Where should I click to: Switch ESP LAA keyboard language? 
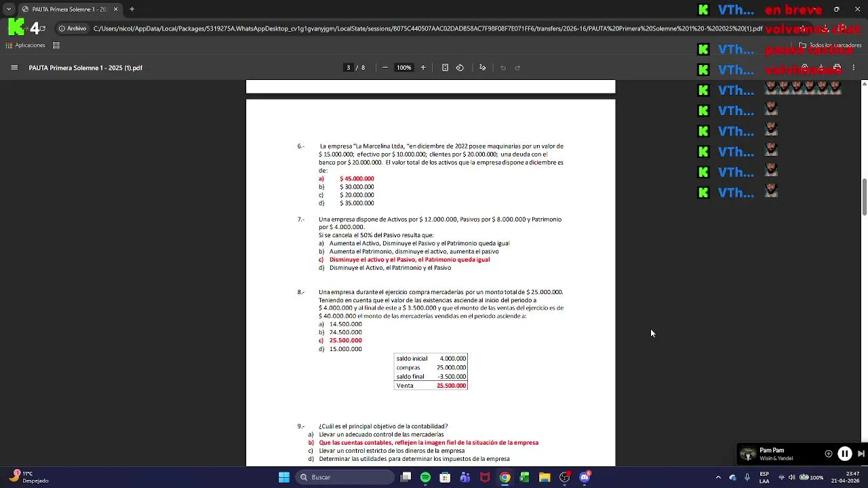(764, 477)
